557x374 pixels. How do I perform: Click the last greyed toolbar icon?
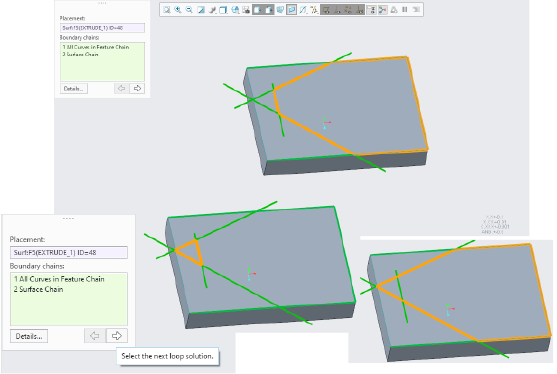point(416,10)
